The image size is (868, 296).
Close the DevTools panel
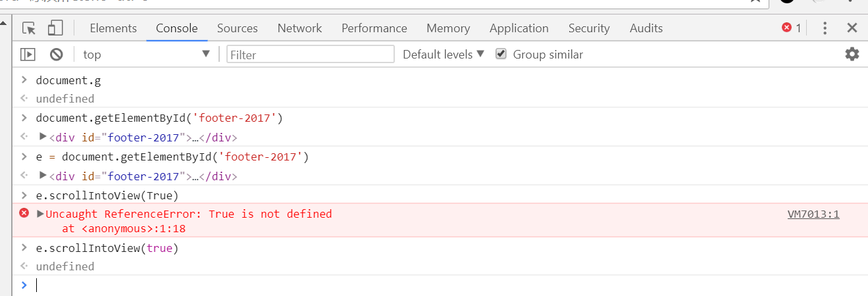coord(852,28)
